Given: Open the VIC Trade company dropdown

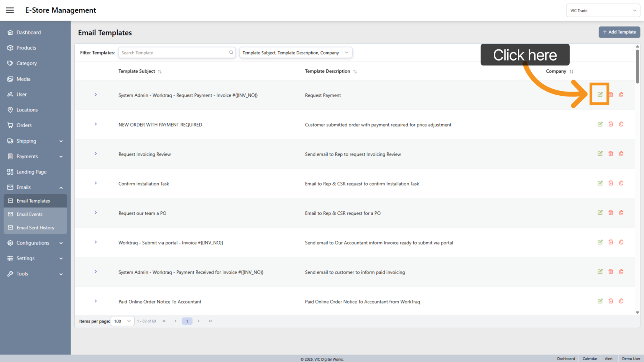Looking at the screenshot, I should [x=603, y=11].
